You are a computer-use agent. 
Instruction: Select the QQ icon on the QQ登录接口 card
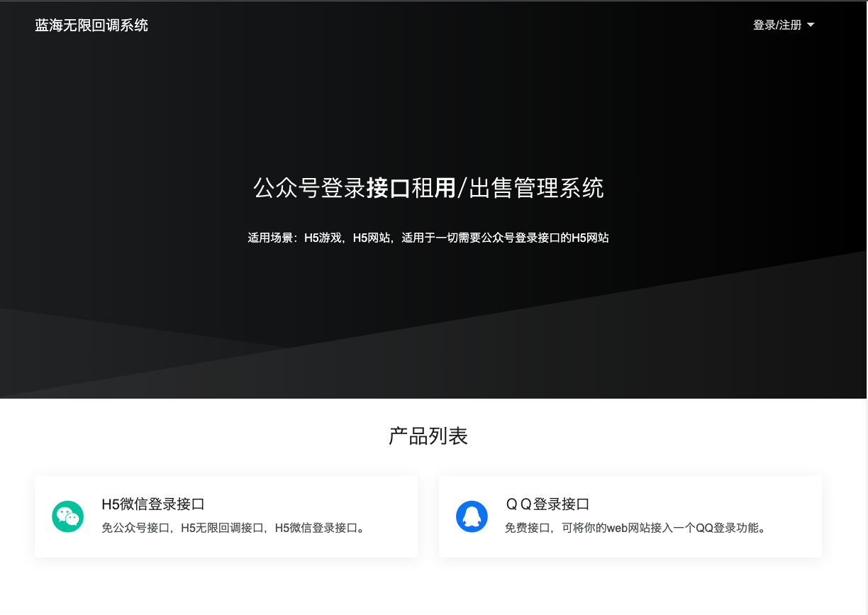472,516
